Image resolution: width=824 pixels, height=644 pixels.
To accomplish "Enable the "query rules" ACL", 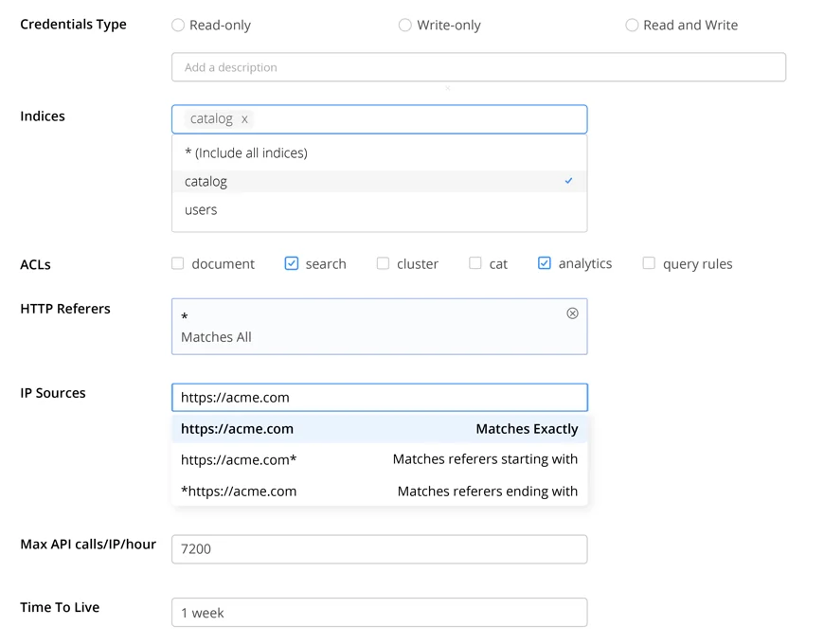I will (650, 263).
